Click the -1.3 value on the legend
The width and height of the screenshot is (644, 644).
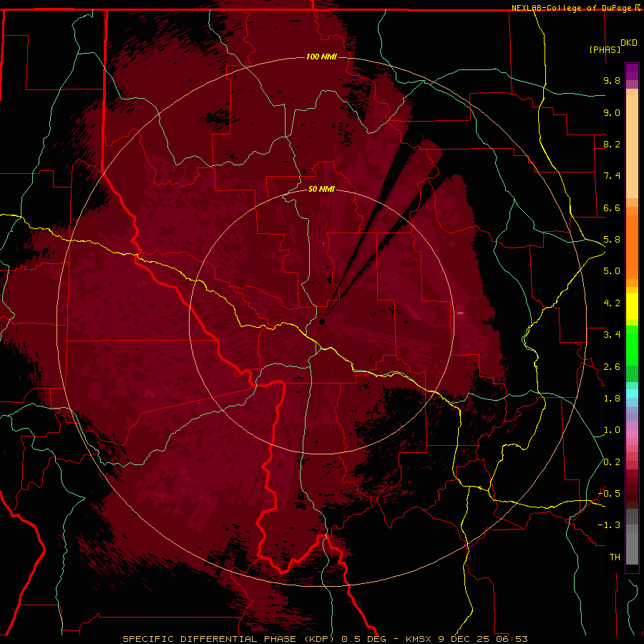coord(609,525)
